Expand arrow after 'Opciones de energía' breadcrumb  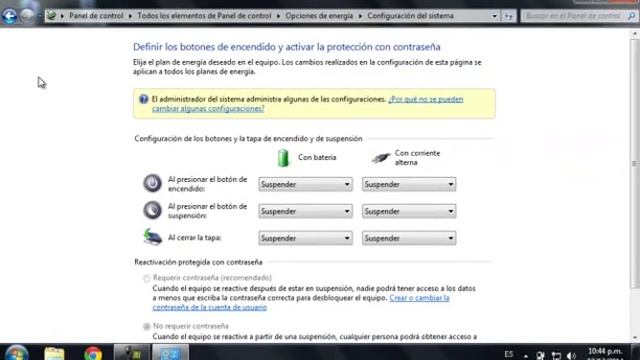pos(360,16)
